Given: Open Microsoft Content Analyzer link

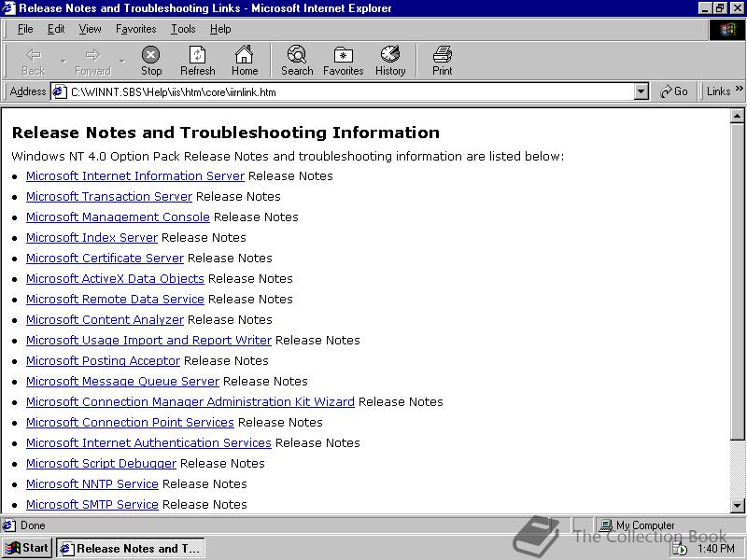Looking at the screenshot, I should click(x=105, y=319).
